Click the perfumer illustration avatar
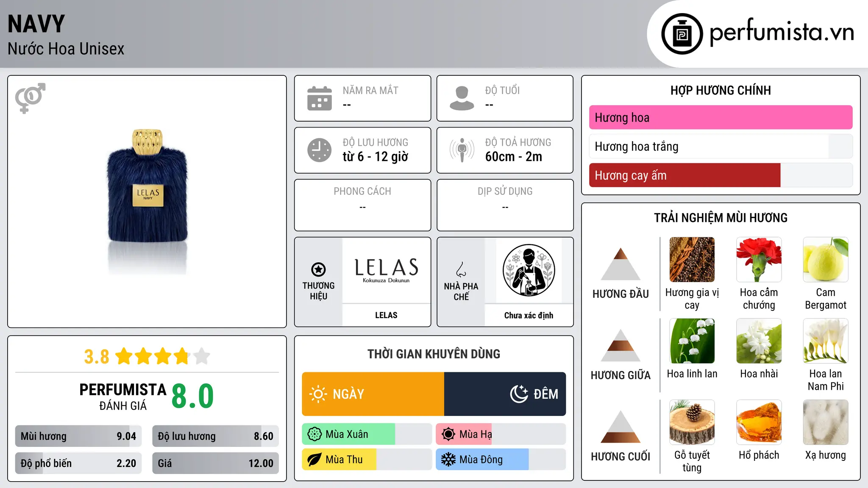The height and width of the screenshot is (488, 868). pos(529,270)
